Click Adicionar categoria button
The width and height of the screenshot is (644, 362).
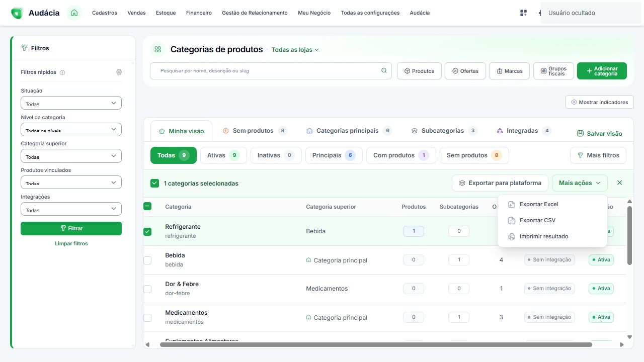coord(602,71)
